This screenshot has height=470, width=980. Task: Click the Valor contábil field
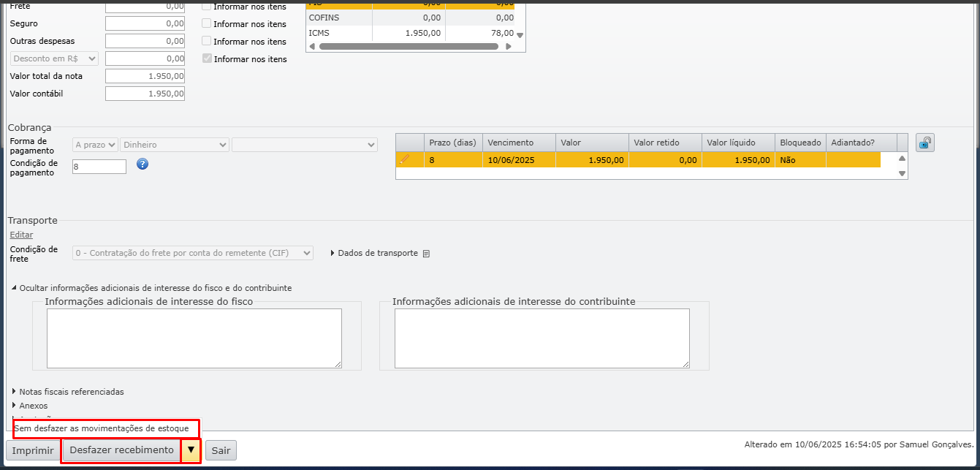click(x=145, y=94)
